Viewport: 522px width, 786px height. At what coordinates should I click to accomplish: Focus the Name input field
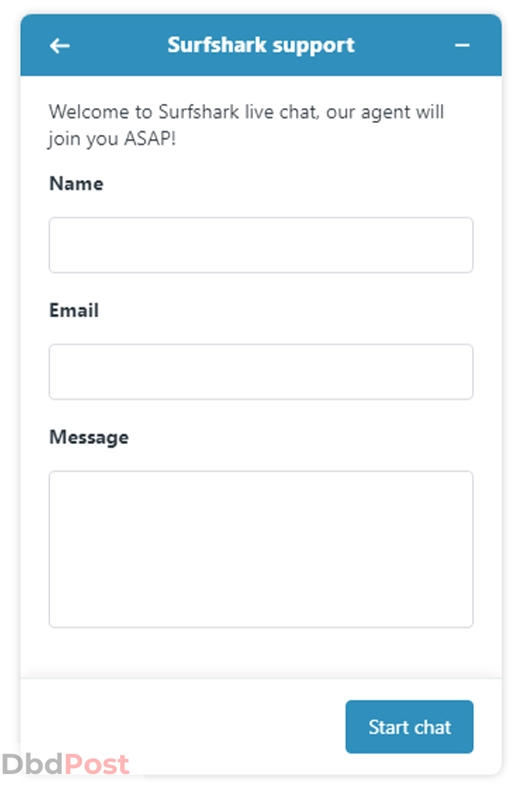(x=261, y=245)
